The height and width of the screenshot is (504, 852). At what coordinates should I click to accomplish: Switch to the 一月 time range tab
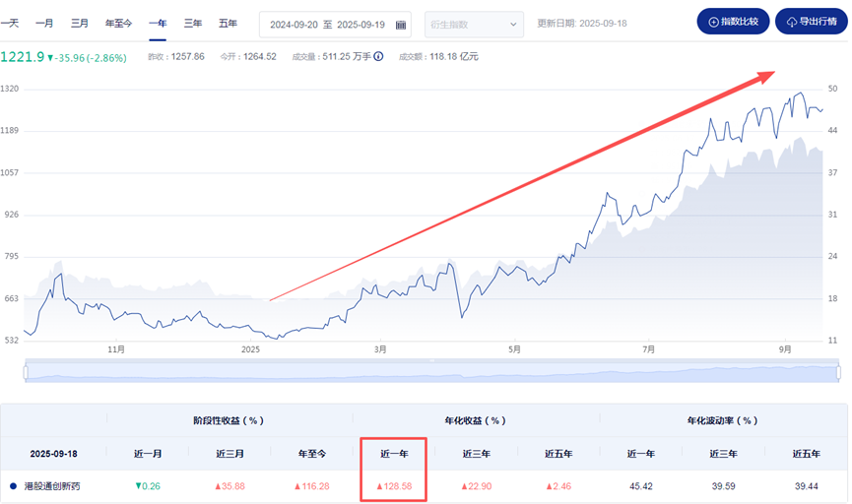[44, 24]
